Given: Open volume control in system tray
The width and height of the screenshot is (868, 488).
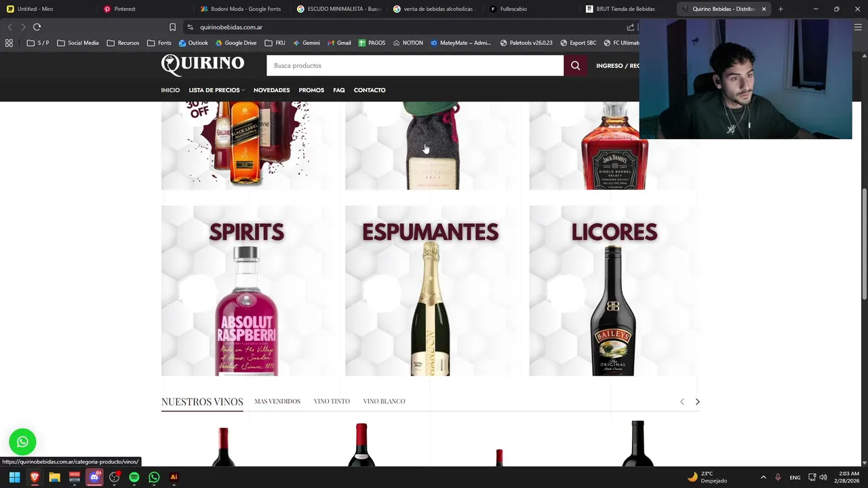Looking at the screenshot, I should coord(823,477).
